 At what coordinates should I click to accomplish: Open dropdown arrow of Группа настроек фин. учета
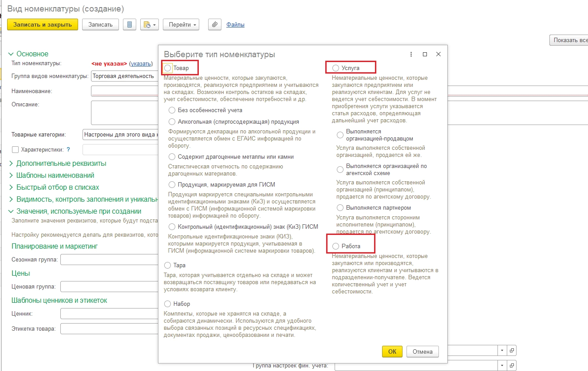pyautogui.click(x=502, y=365)
